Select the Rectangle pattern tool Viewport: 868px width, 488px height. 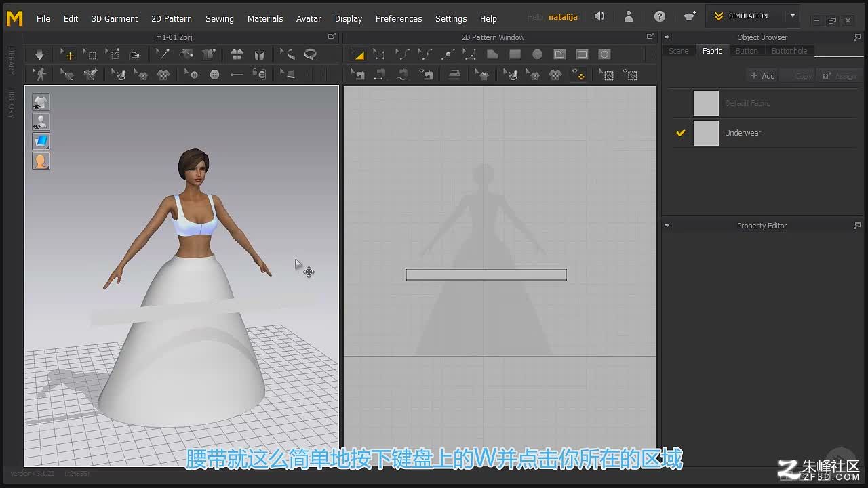[515, 54]
